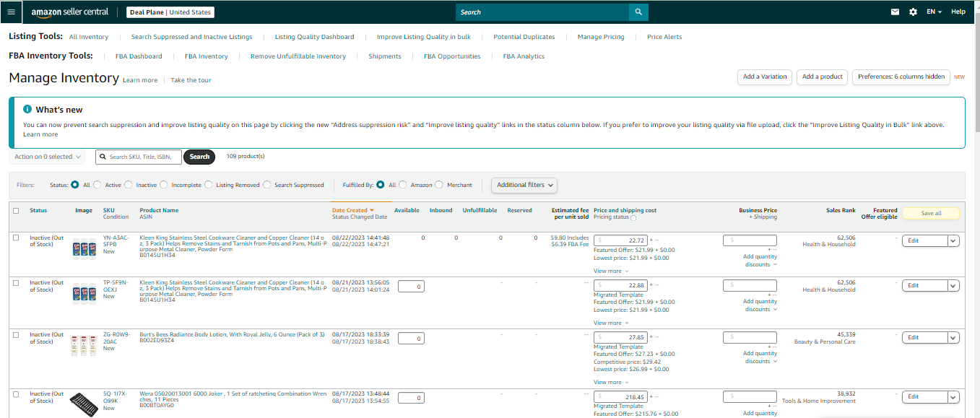980x418 pixels.
Task: Click the What's new info icon
Action: (27, 109)
